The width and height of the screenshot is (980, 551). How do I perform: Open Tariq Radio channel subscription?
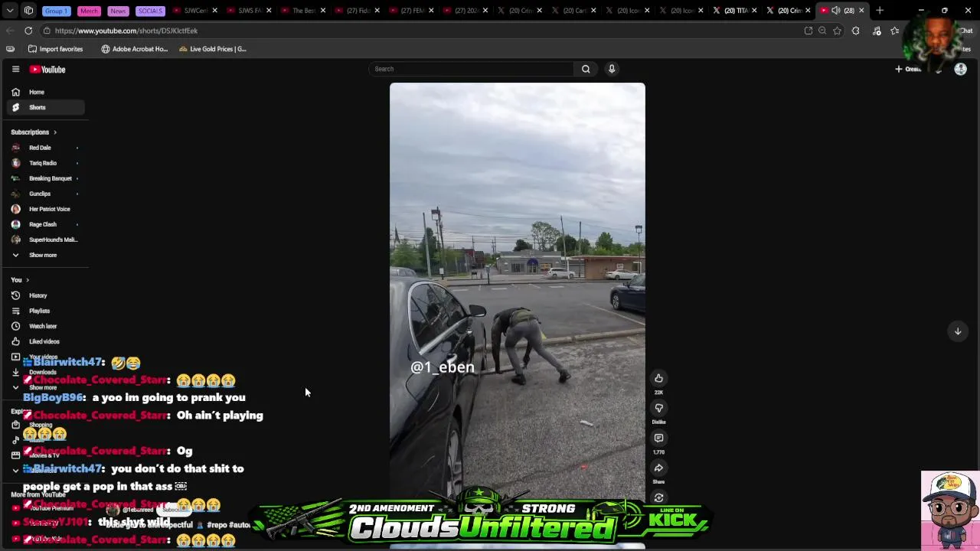coord(45,163)
